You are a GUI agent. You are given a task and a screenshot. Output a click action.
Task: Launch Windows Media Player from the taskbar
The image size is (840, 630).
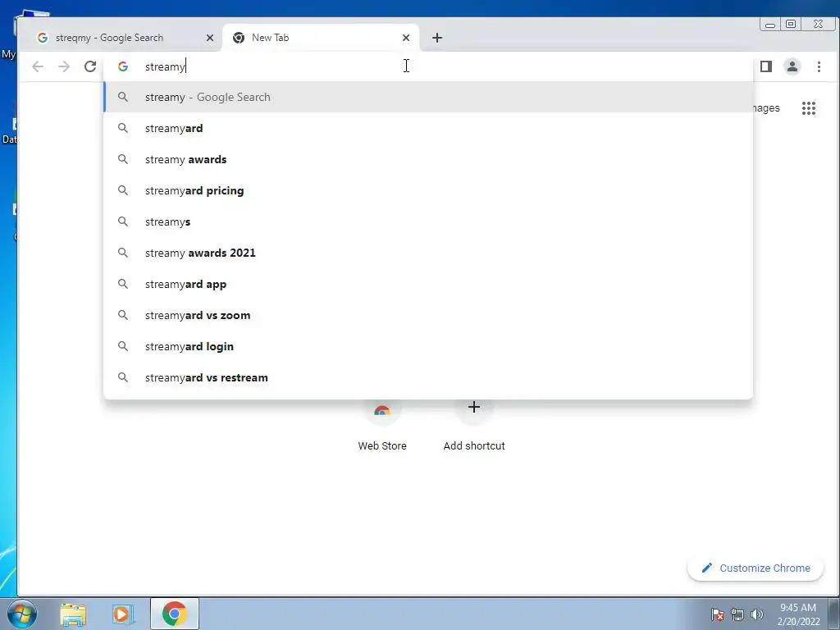click(122, 614)
